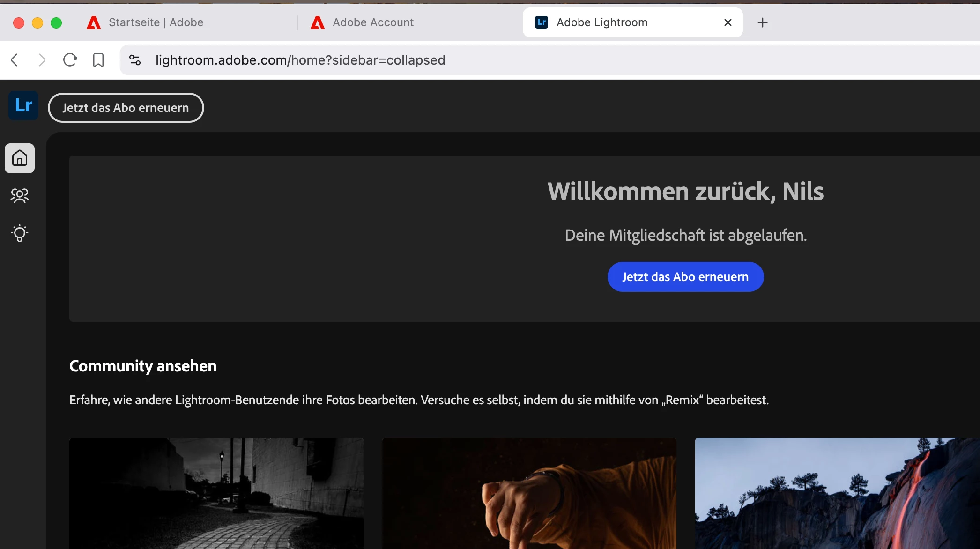
Task: Click the lightroom.adobe.com address field
Action: pos(300,60)
